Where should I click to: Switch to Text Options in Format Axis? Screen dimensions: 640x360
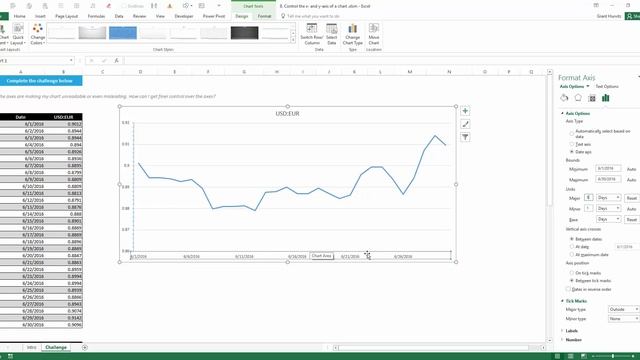pos(607,87)
